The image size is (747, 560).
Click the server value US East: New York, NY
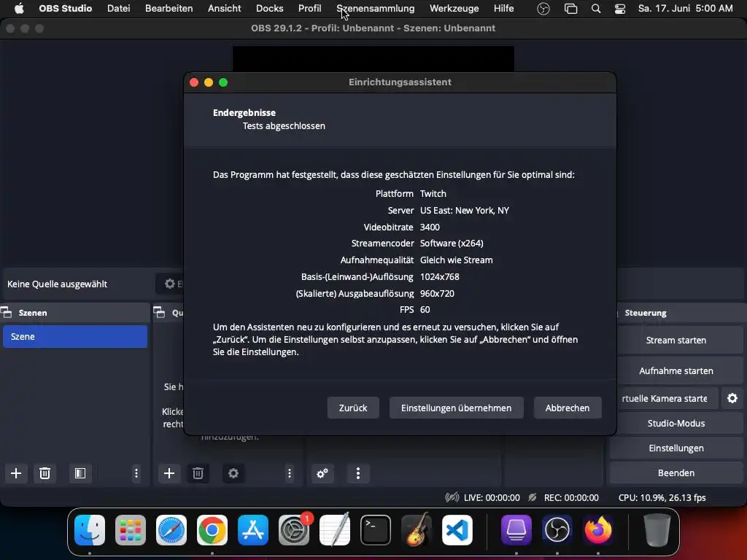465,211
